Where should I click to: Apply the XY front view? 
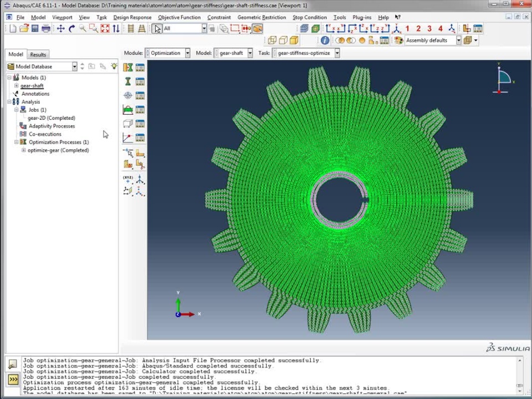coord(330,28)
